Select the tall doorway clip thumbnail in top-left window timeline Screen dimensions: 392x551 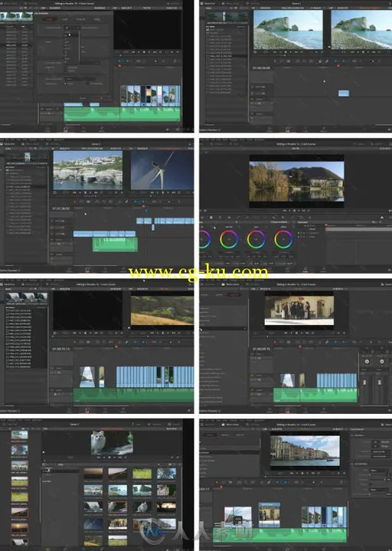click(149, 95)
